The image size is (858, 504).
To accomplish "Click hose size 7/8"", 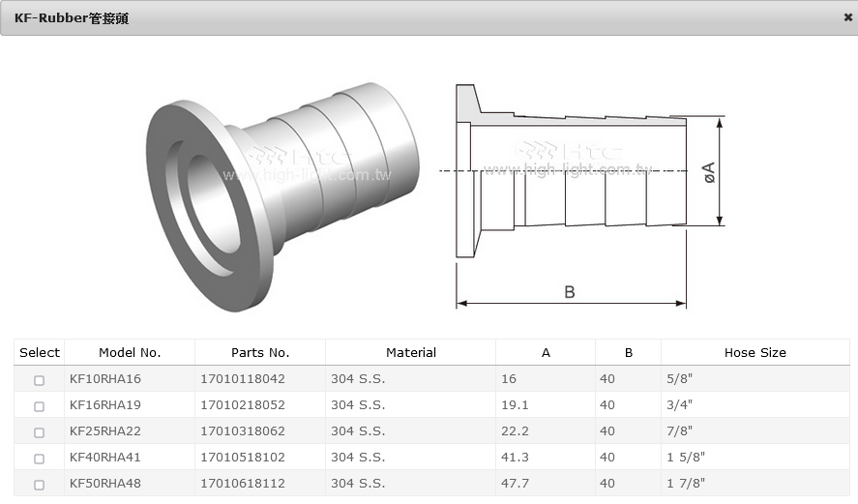I will click(680, 431).
